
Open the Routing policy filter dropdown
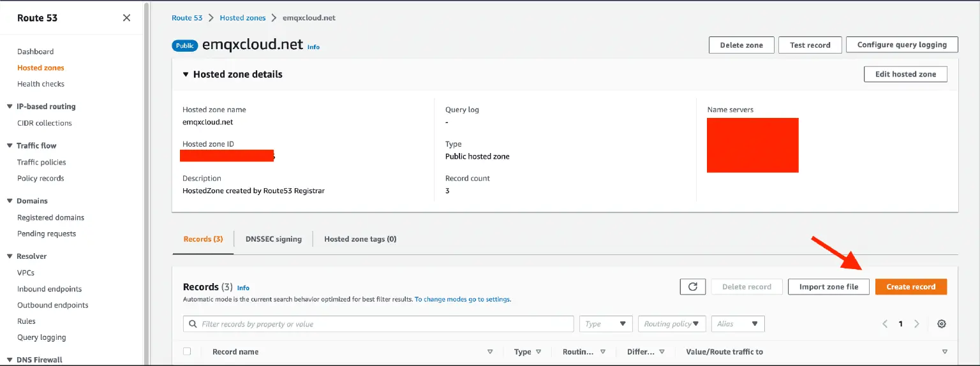click(672, 324)
